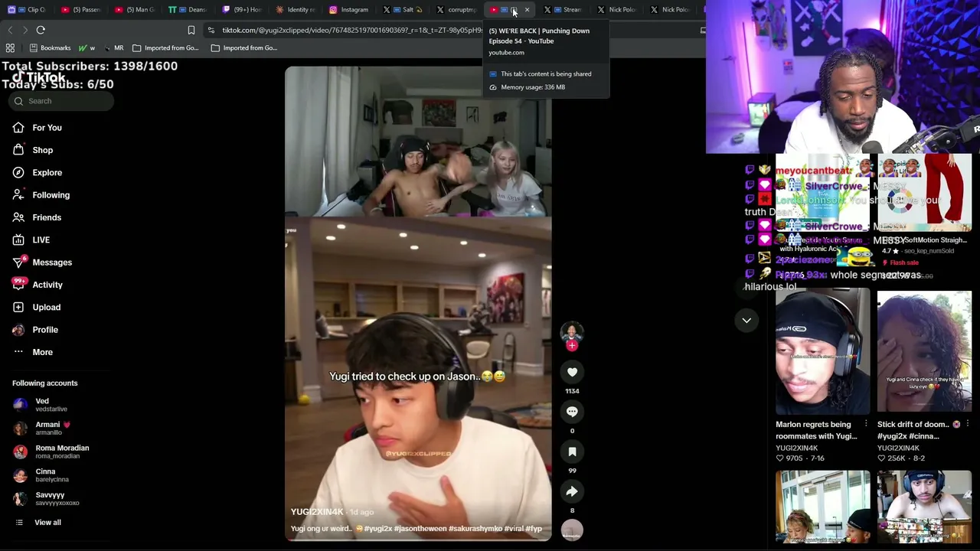The height and width of the screenshot is (551, 980).
Task: Switch to the Identity tab
Action: click(x=295, y=10)
